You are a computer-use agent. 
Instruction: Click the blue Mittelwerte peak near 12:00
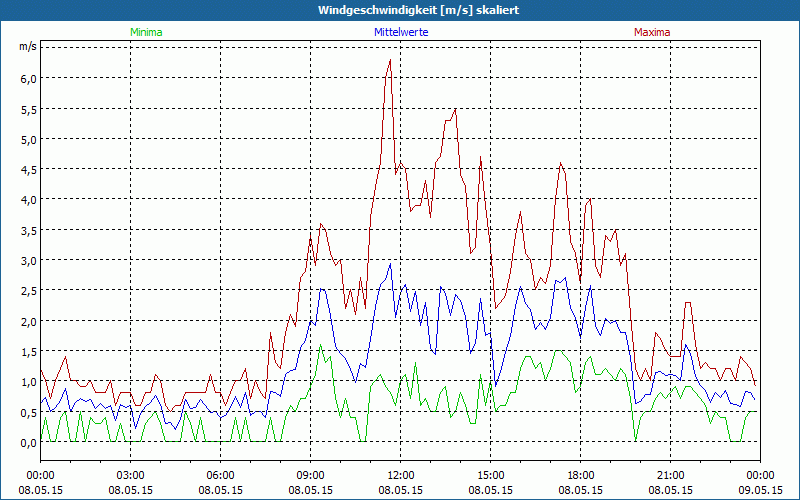coord(390,264)
